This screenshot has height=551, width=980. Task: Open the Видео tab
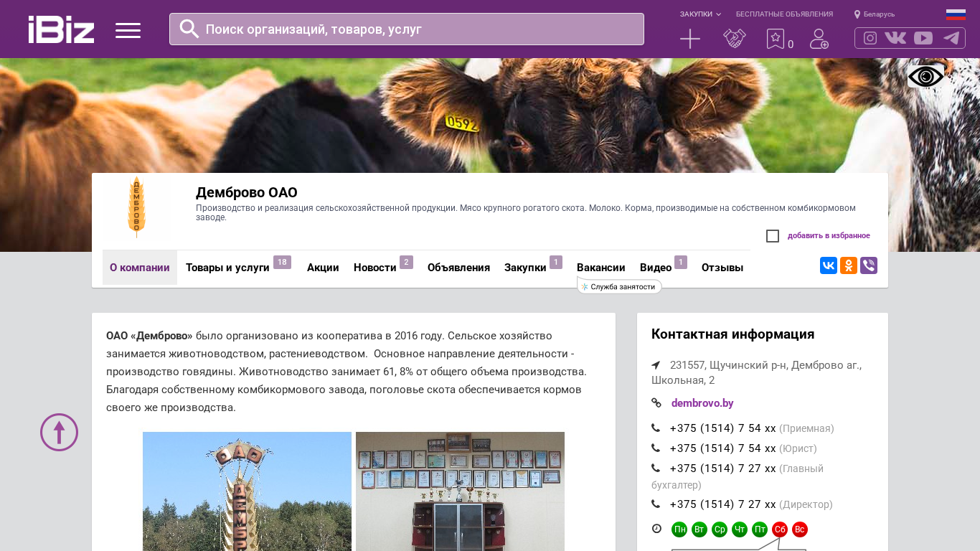point(656,268)
